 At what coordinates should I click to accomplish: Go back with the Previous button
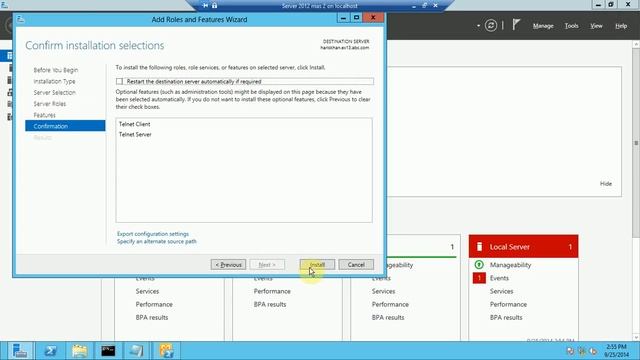click(x=228, y=264)
